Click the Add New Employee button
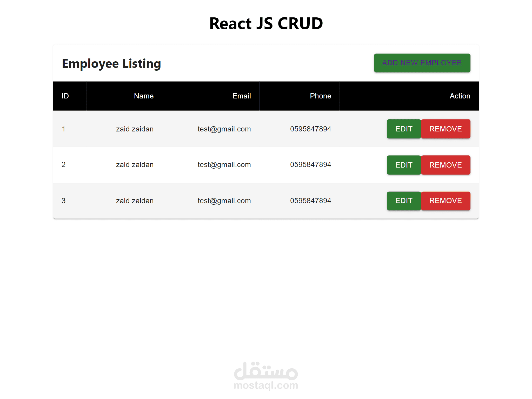 [422, 63]
